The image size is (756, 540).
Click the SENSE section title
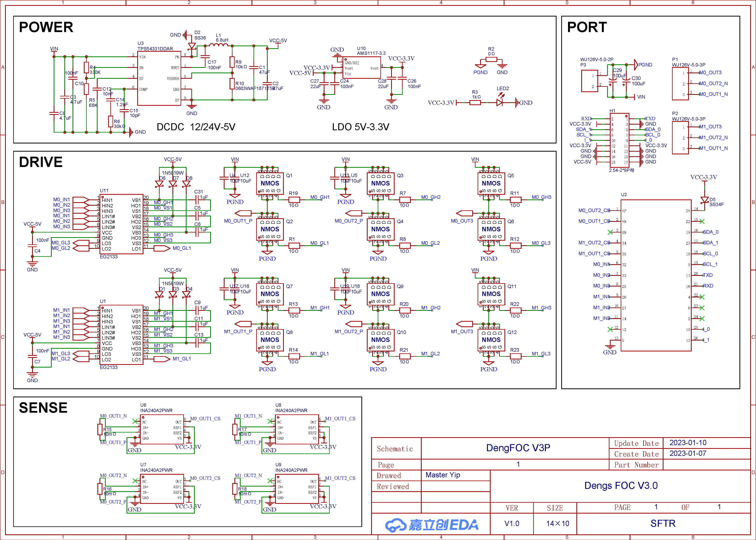click(43, 408)
